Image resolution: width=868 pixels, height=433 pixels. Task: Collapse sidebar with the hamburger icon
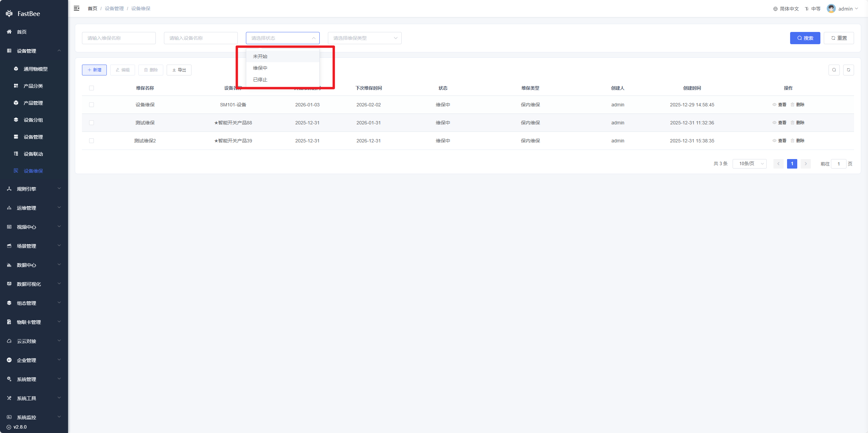coord(77,8)
